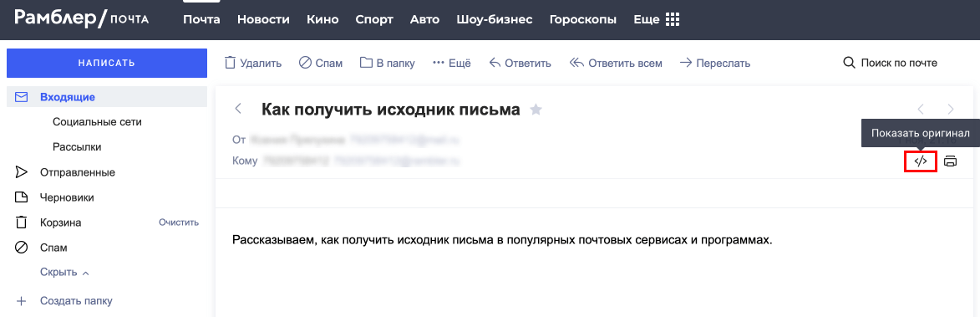The height and width of the screenshot is (317, 980).
Task: Forward the letter with Переслать
Action: click(715, 64)
